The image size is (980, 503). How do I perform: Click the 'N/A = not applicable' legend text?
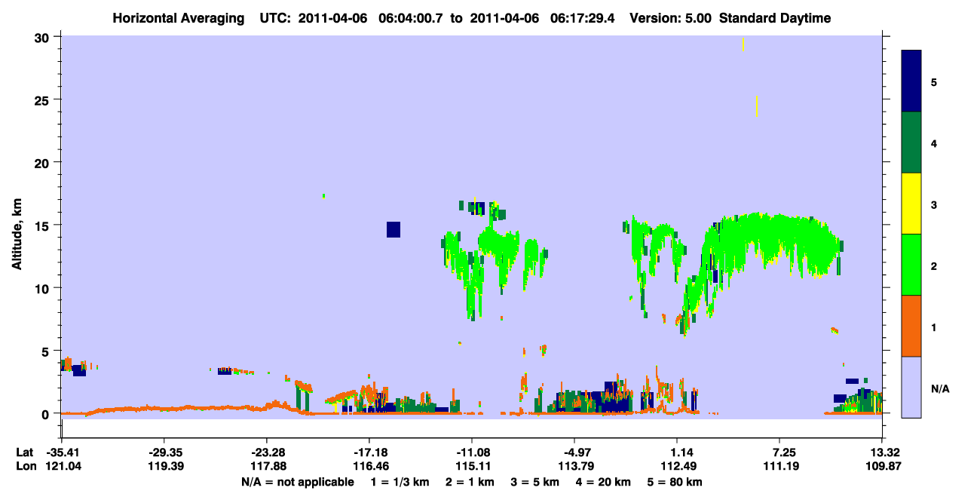[x=298, y=482]
